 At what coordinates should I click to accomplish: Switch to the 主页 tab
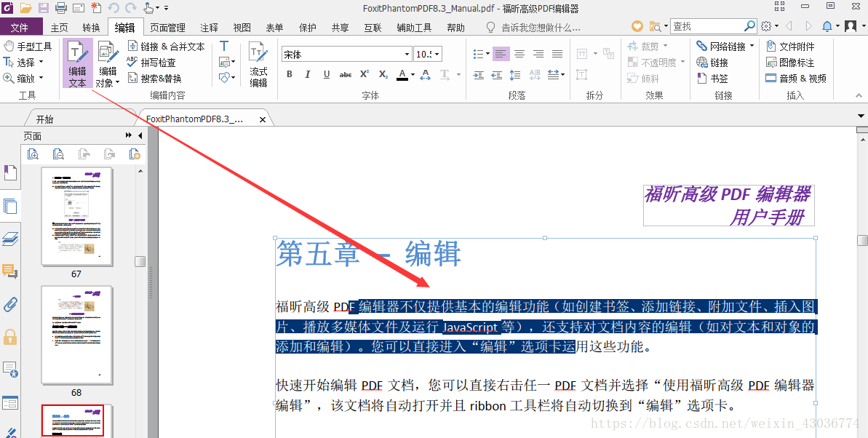59,27
